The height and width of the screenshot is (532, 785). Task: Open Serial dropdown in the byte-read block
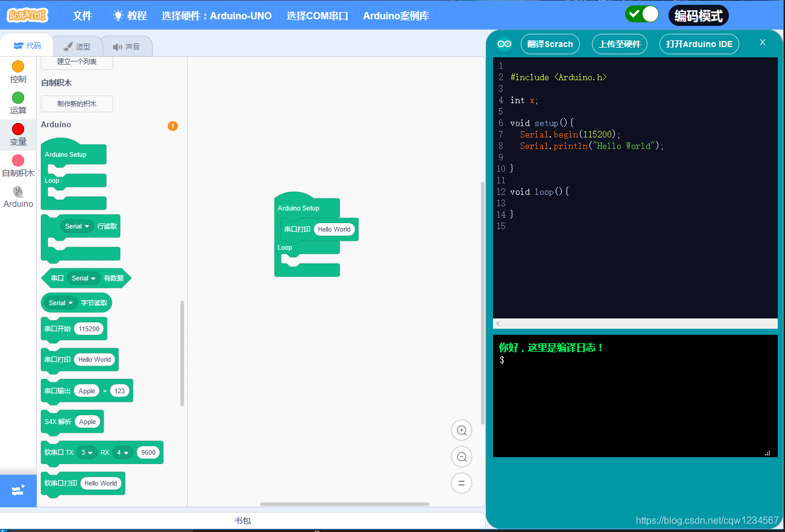click(x=61, y=303)
